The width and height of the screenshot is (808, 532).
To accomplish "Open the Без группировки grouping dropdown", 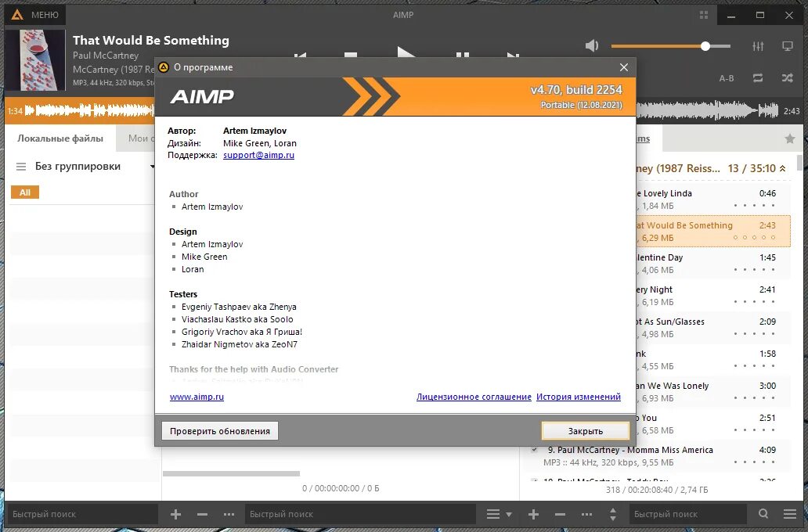I will [96, 167].
